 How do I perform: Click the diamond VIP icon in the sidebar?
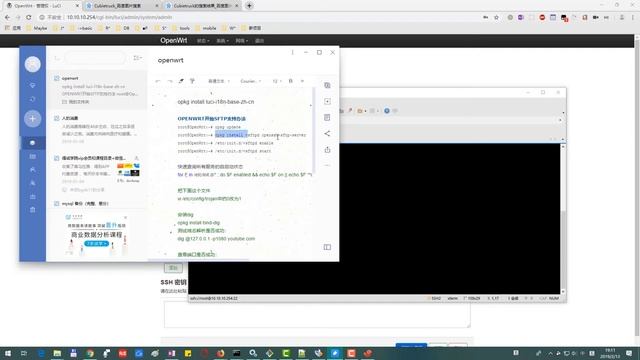click(33, 85)
